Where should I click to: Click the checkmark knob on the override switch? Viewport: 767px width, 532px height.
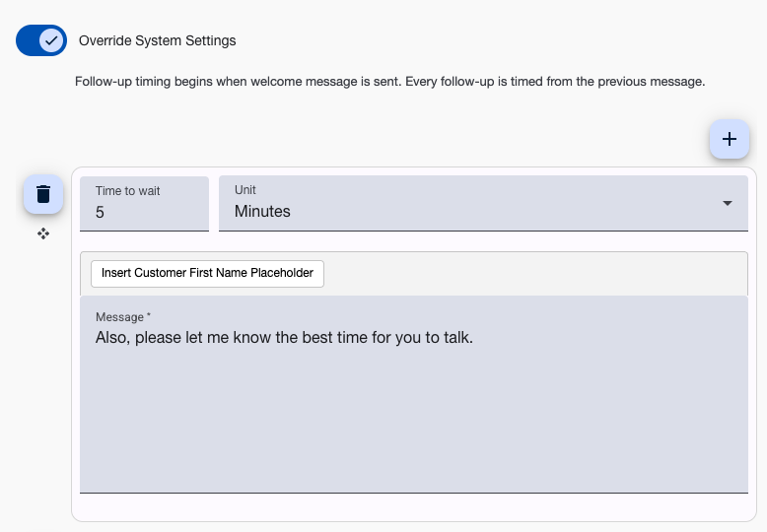click(x=52, y=40)
